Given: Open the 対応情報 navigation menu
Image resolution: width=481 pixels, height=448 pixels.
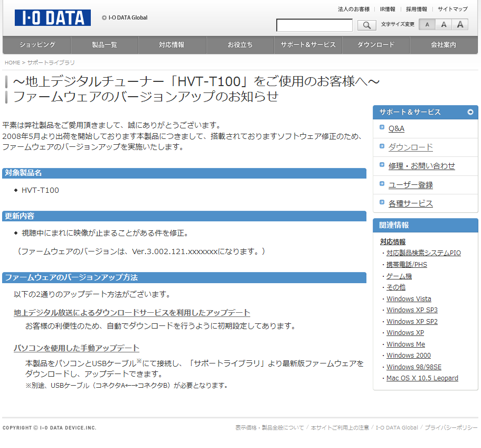Looking at the screenshot, I should tap(172, 45).
